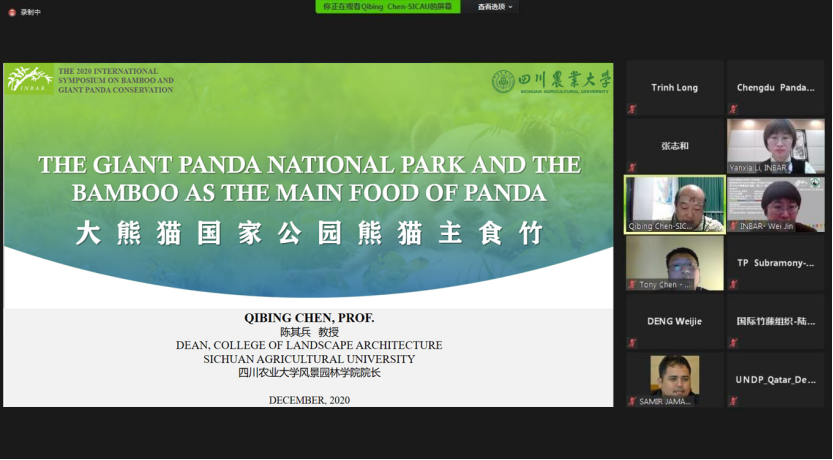Viewport: 833px width, 460px height.
Task: Select Trinh Long participant tile
Action: coord(675,88)
